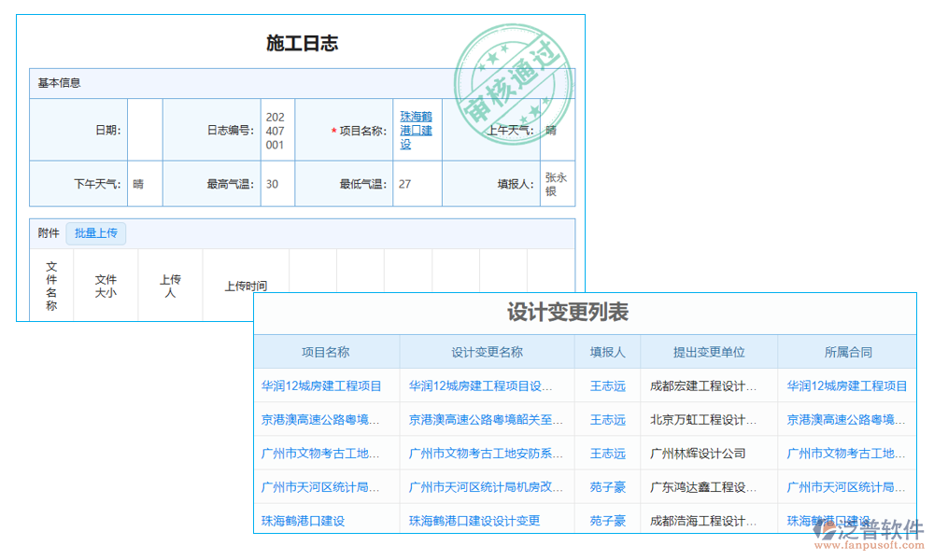Open the 华润12城房建工程项目 project link
The height and width of the screenshot is (560, 934).
pyautogui.click(x=322, y=385)
